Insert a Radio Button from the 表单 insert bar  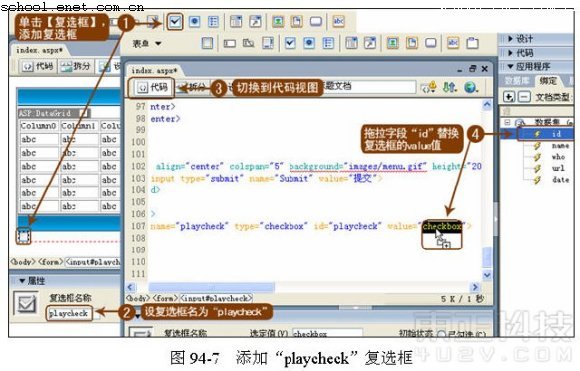click(309, 43)
